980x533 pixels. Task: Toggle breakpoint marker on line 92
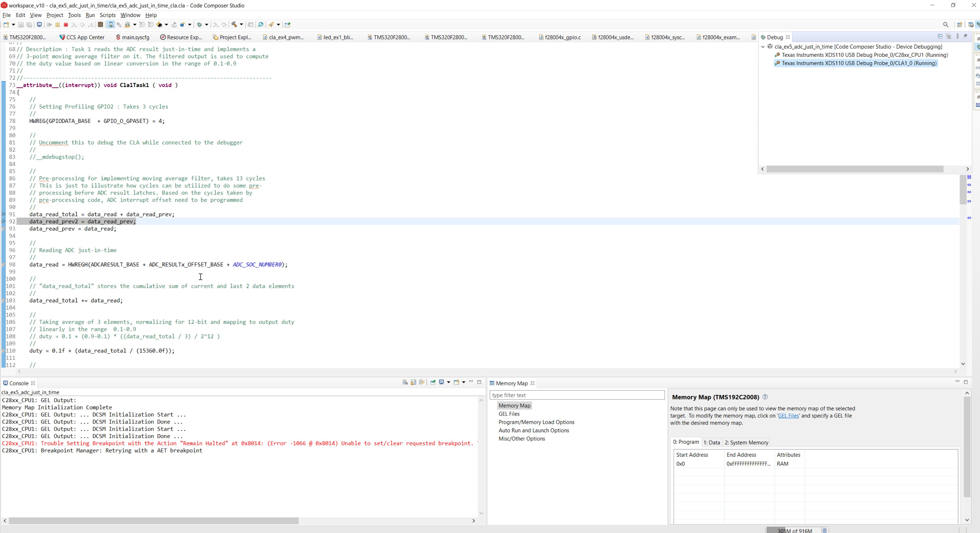click(3, 221)
